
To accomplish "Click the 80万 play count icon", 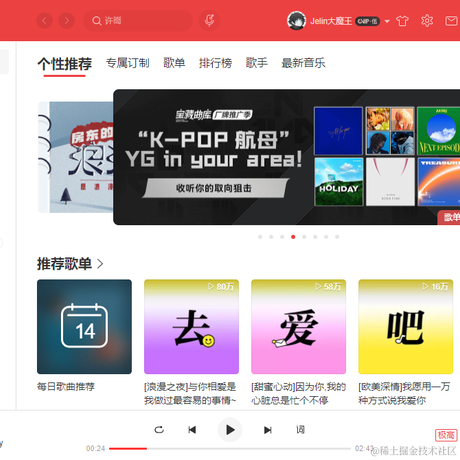I will point(211,286).
